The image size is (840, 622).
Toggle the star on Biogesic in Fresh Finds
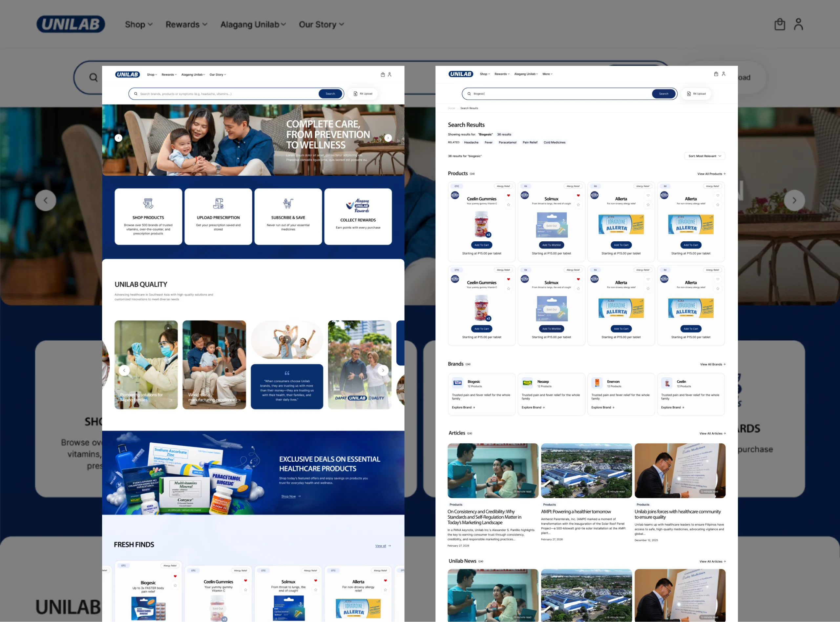coord(175,586)
